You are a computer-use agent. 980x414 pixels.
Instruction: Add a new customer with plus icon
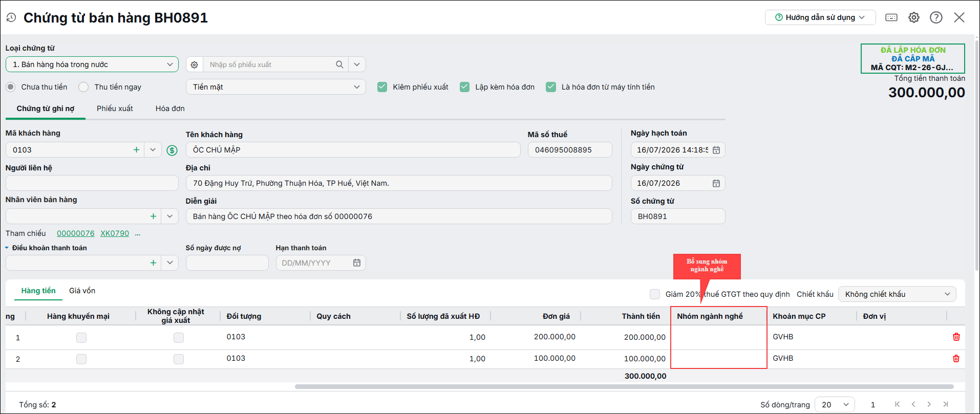point(136,150)
